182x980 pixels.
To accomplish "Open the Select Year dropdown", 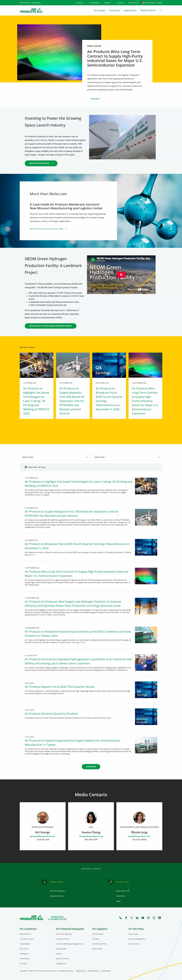I will (127, 457).
